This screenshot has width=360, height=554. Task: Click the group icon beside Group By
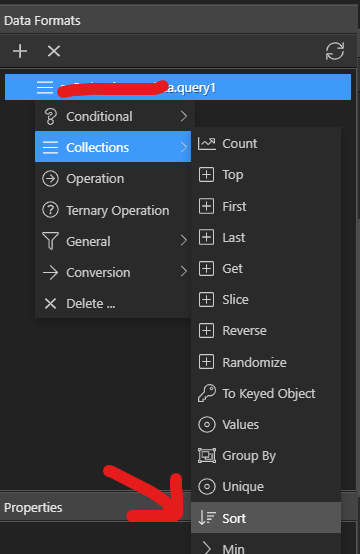click(207, 455)
